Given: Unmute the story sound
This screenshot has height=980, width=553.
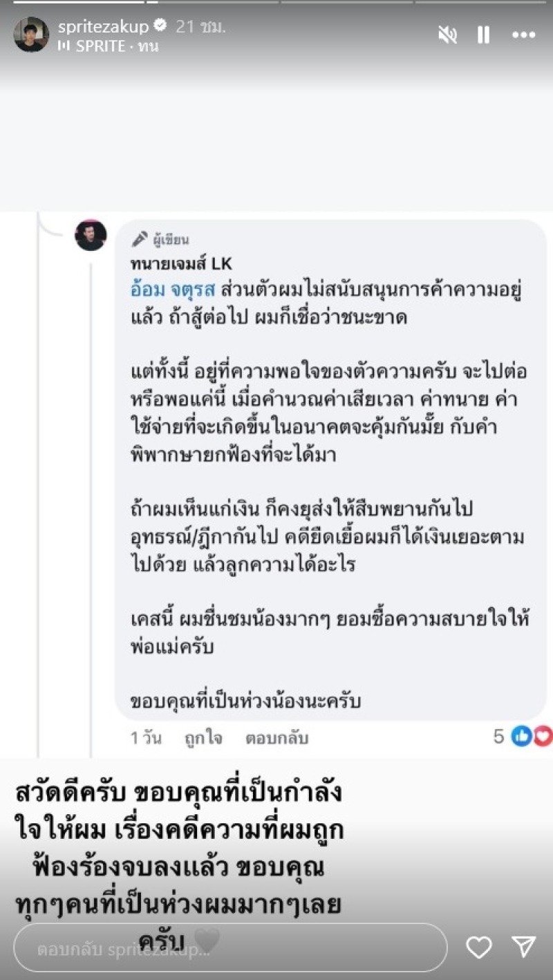Looking at the screenshot, I should click(x=448, y=35).
